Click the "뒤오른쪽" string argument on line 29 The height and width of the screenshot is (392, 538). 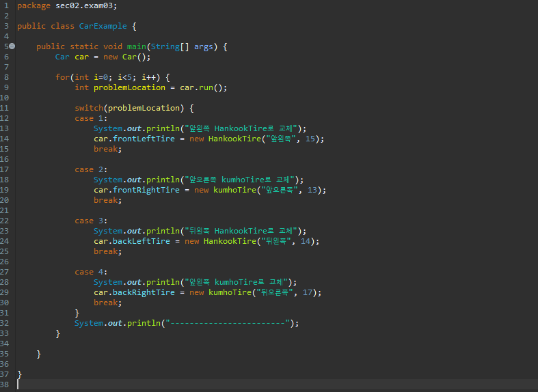pyautogui.click(x=275, y=292)
